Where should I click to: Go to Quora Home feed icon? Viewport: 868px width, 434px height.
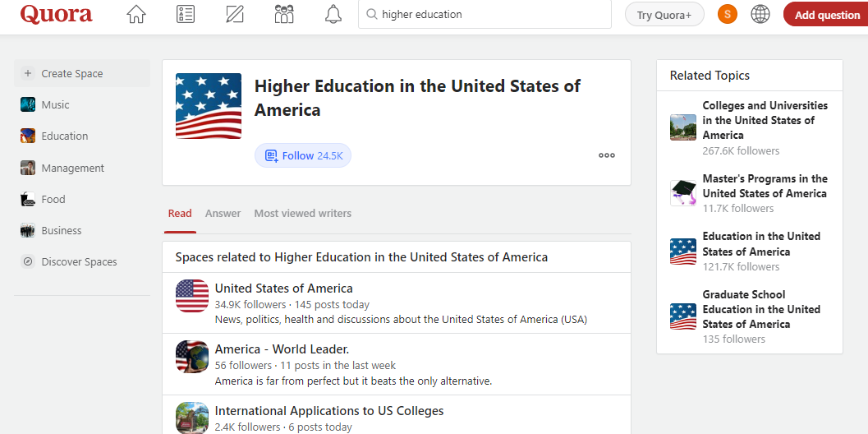tap(136, 14)
